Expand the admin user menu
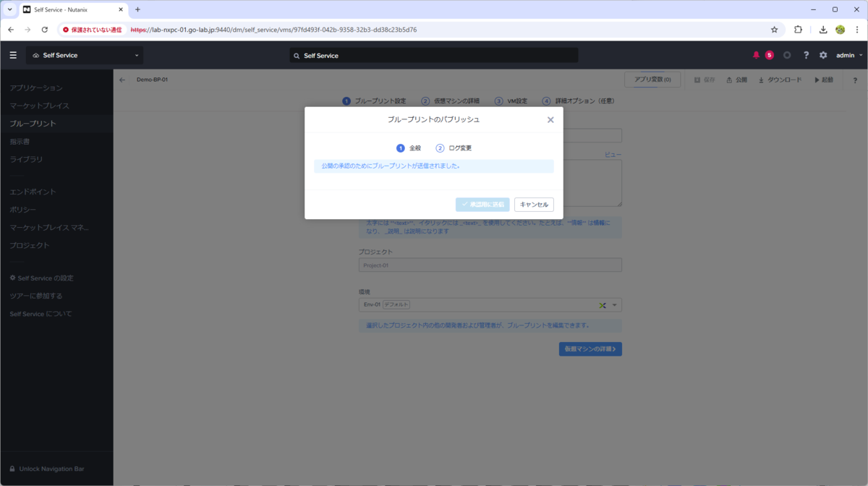This screenshot has height=486, width=868. 849,55
